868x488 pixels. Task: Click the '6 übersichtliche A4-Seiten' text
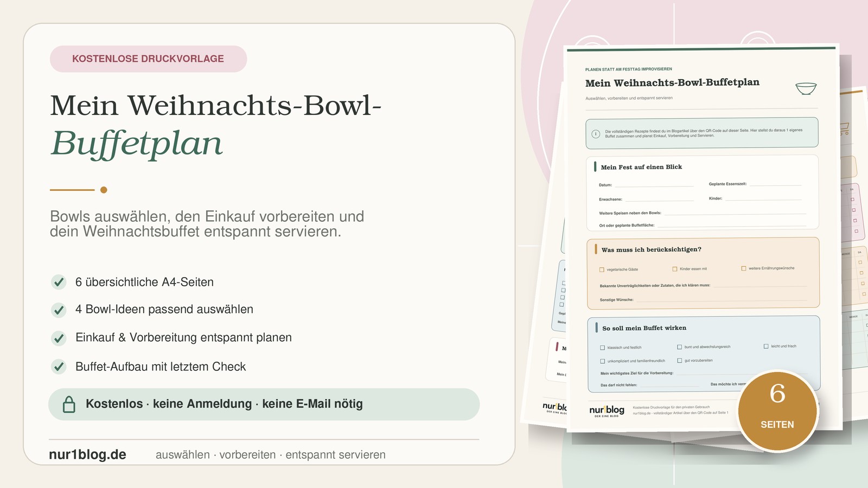point(144,282)
